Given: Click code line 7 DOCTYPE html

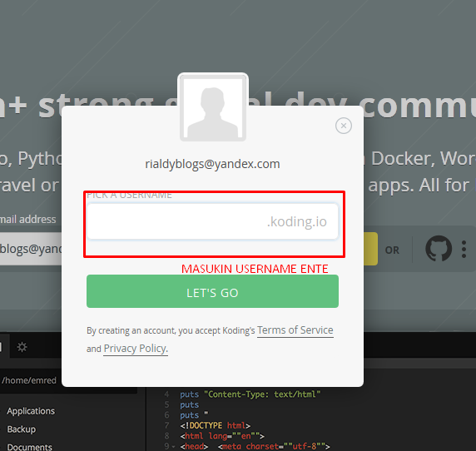Looking at the screenshot, I should [x=216, y=425].
